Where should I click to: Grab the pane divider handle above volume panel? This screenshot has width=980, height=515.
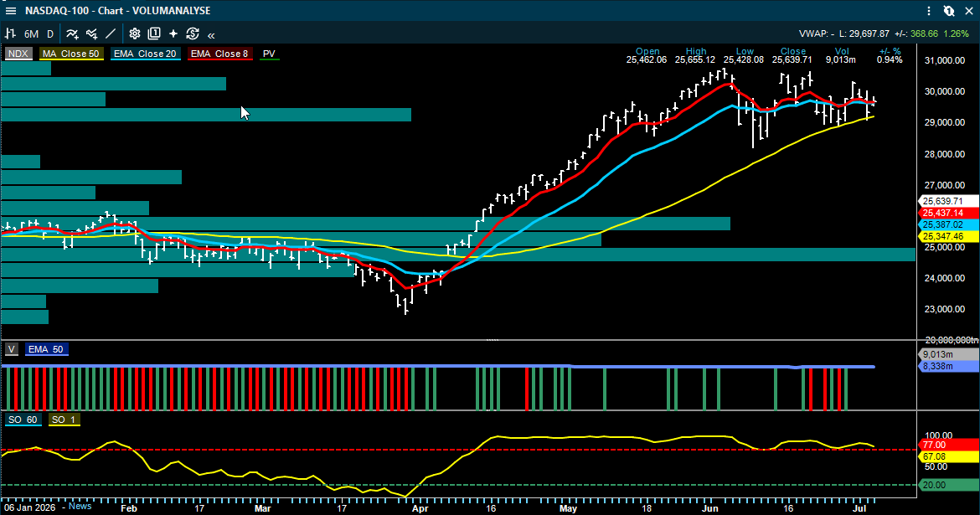coord(493,340)
